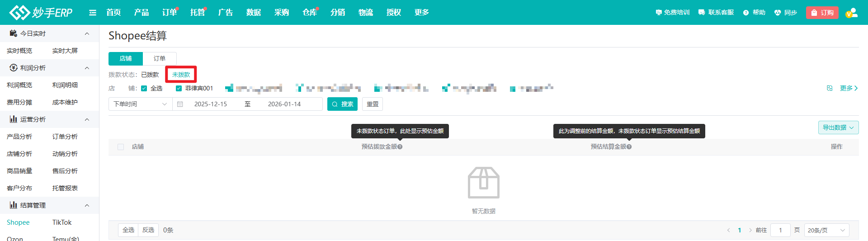Open the 仓库 menu
The image size is (868, 241).
click(x=310, y=12)
